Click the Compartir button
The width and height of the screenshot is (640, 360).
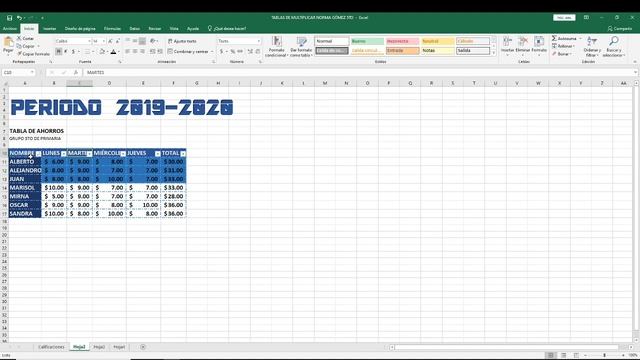point(620,29)
